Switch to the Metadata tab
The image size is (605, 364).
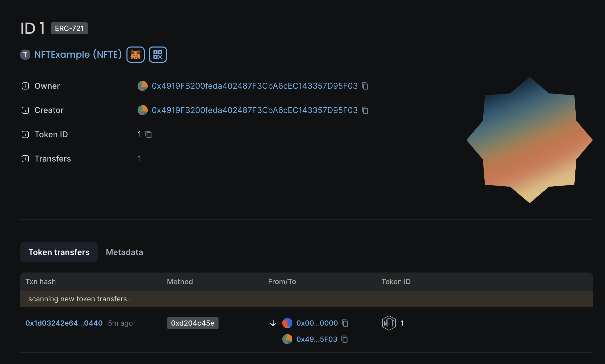pos(124,252)
